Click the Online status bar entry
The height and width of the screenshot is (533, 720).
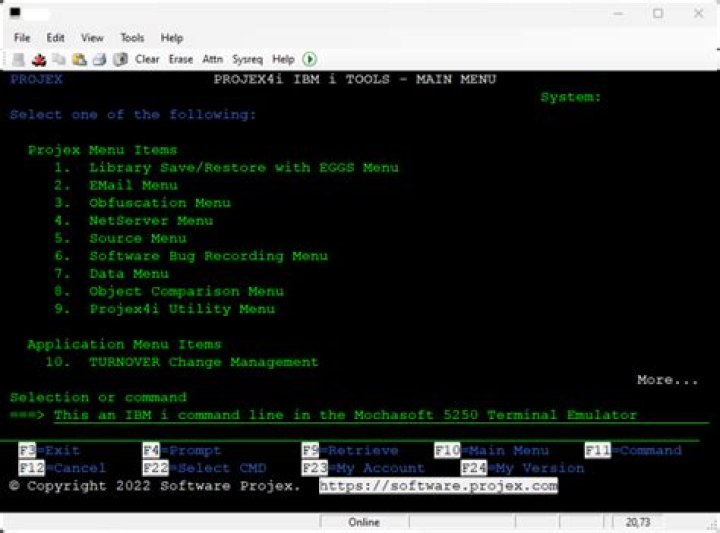click(x=364, y=522)
